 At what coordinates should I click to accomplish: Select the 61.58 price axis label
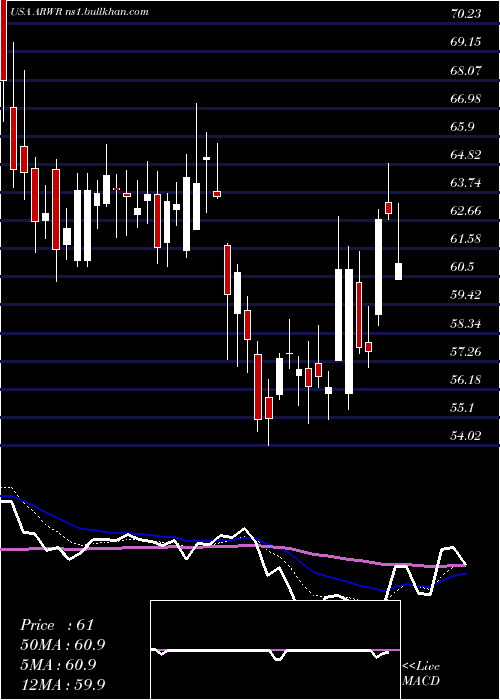click(466, 238)
